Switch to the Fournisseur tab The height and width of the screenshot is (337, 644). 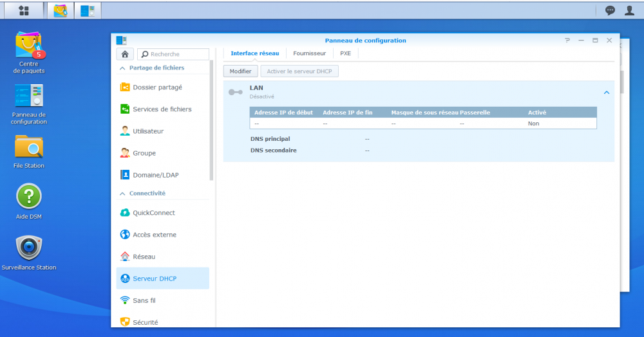pyautogui.click(x=309, y=53)
